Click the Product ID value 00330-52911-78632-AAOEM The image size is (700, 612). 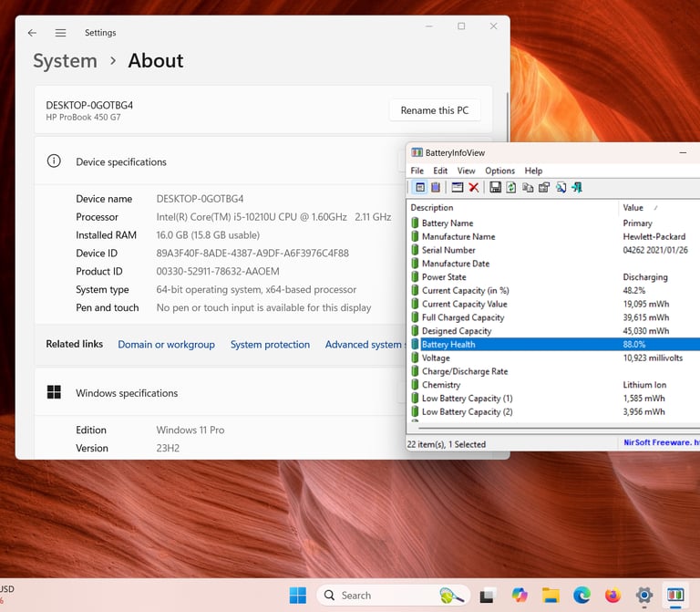point(218,271)
